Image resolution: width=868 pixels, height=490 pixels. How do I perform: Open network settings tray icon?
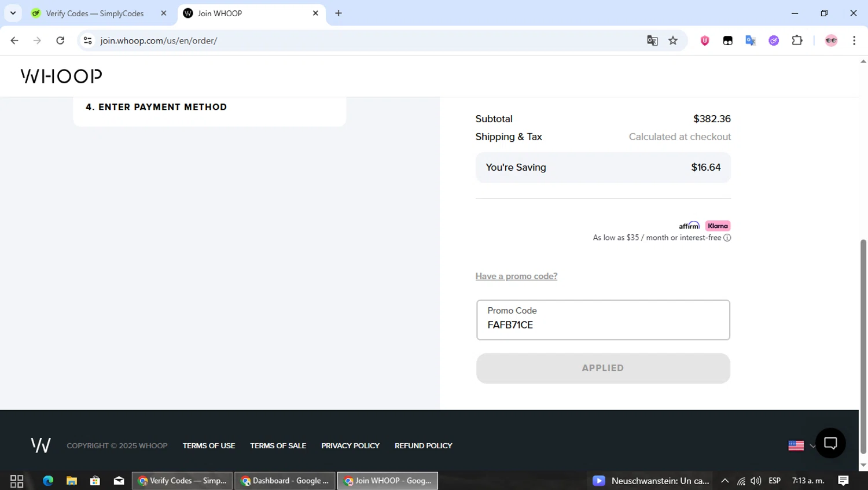click(741, 481)
